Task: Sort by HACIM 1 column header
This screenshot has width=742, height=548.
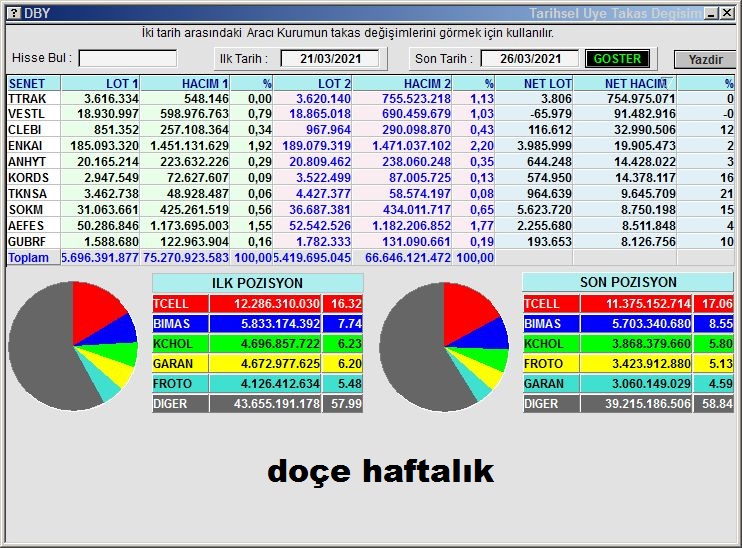Action: (x=185, y=83)
